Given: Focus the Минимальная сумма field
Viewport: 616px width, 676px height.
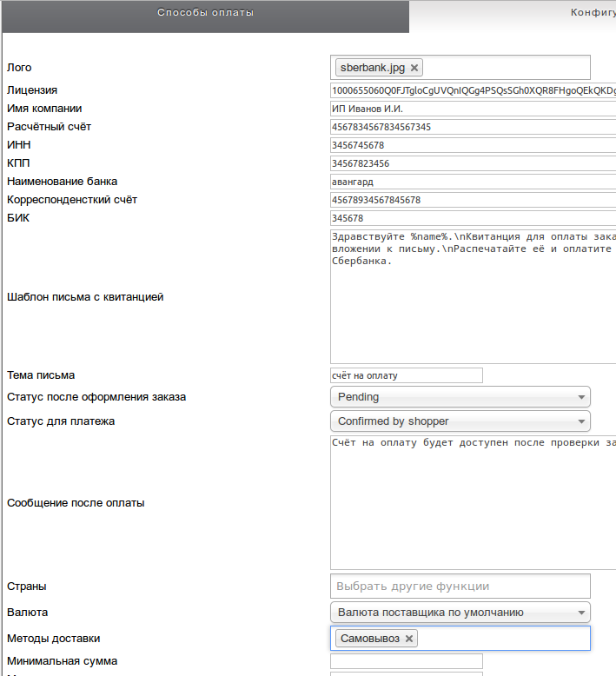Looking at the screenshot, I should (406, 661).
